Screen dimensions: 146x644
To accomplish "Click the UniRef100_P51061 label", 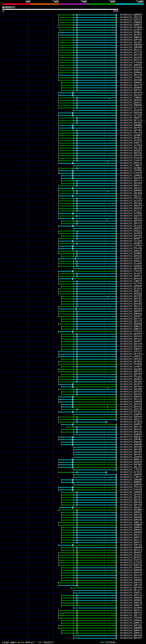I will click(131, 198).
